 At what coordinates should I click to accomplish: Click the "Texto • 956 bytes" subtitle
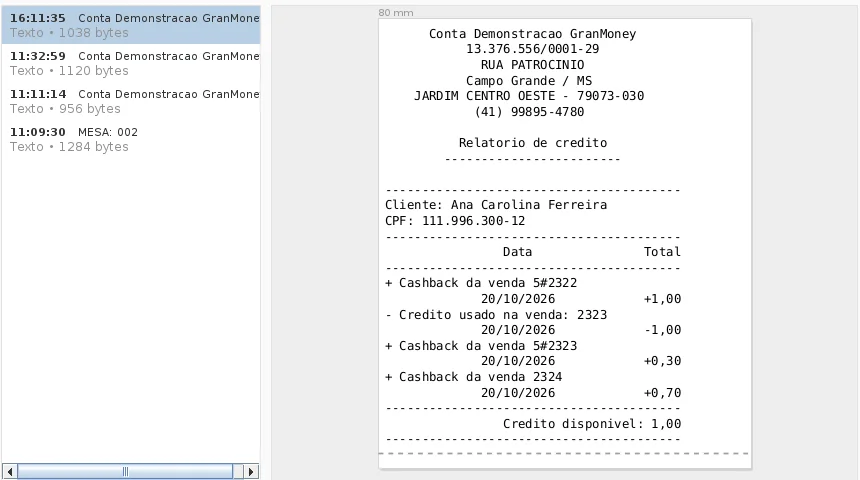pos(65,109)
